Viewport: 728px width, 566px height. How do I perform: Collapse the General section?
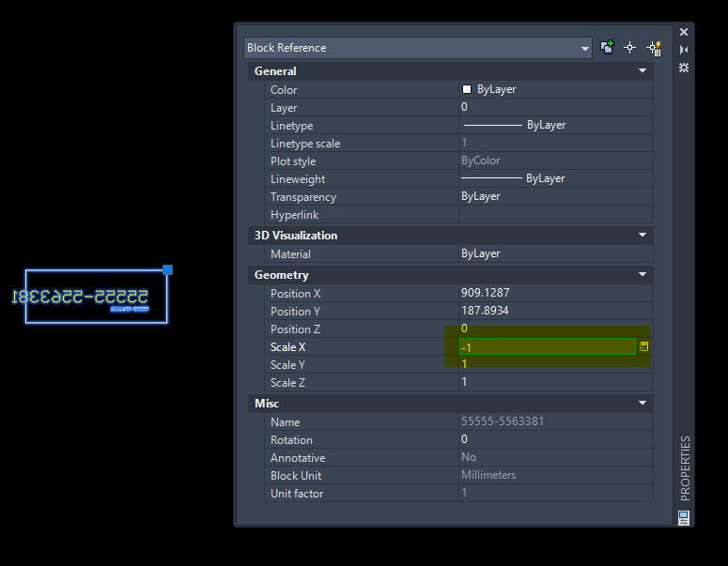click(643, 70)
